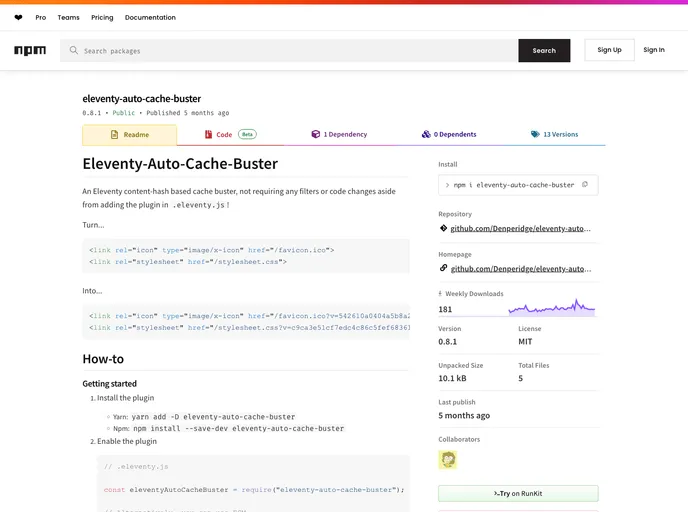This screenshot has width=688, height=512.
Task: Open the npm logo home link
Action: [30, 50]
